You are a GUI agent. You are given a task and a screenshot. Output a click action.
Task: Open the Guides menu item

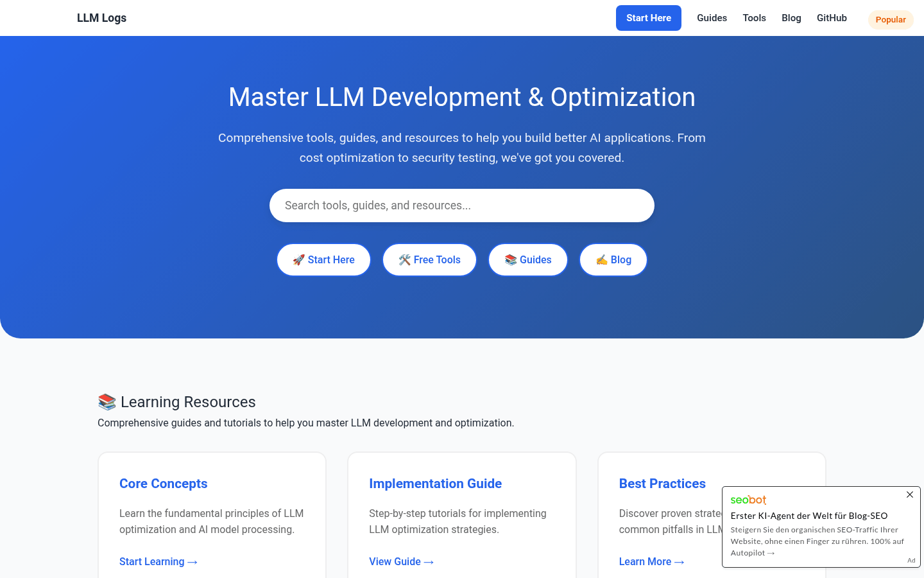coord(712,18)
